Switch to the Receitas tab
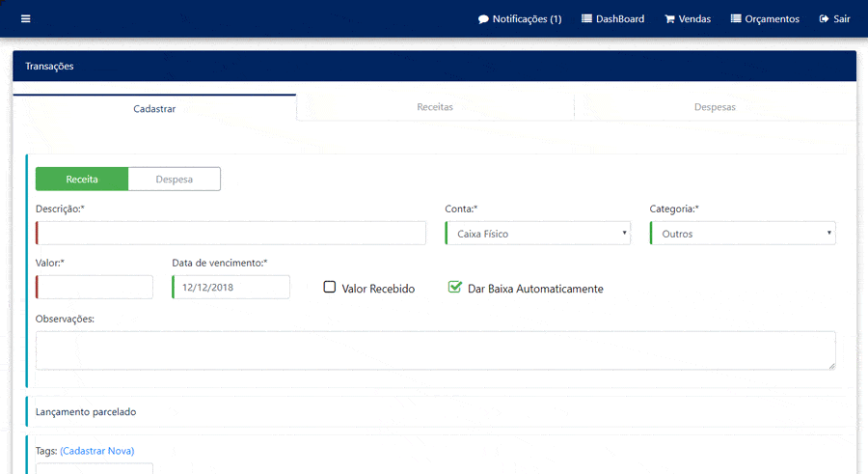The image size is (868, 474). pyautogui.click(x=435, y=107)
